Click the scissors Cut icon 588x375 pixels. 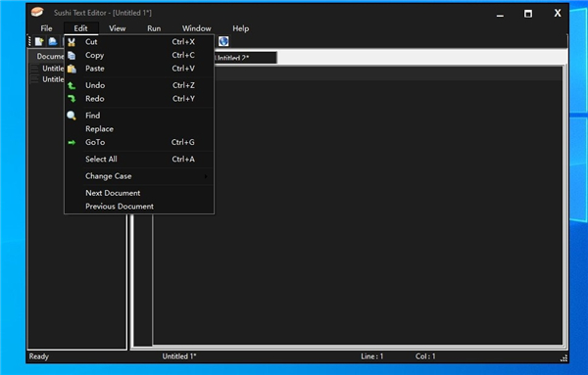click(x=72, y=42)
